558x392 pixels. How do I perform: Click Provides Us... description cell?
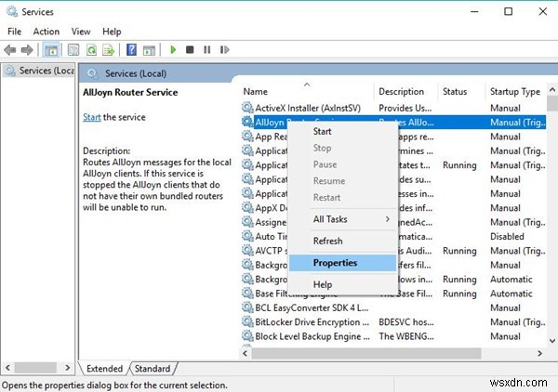coord(405,108)
